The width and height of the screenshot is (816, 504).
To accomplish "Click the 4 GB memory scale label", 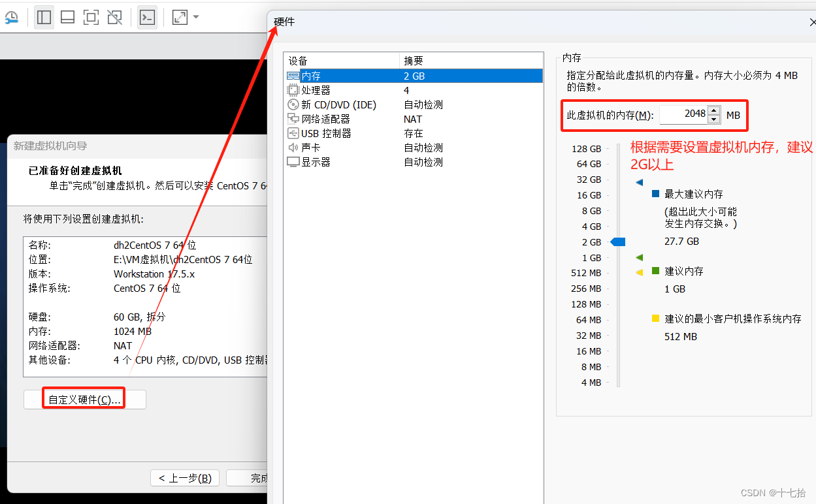I will [x=592, y=227].
